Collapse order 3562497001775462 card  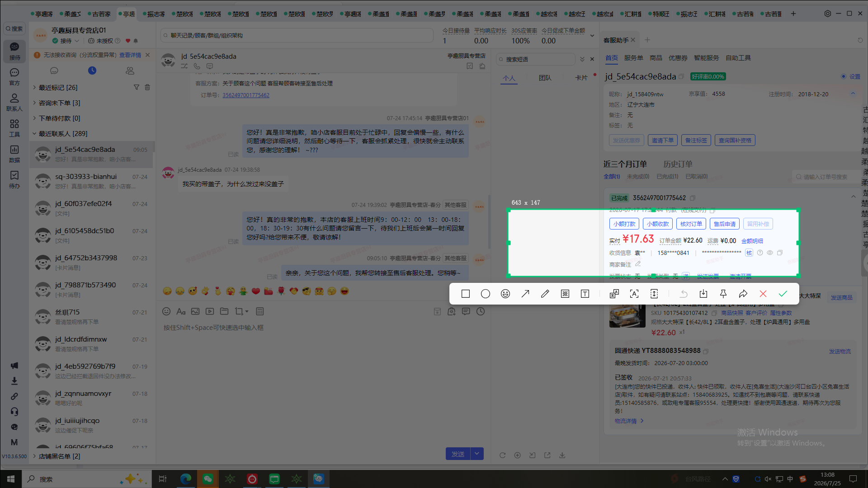click(x=853, y=197)
